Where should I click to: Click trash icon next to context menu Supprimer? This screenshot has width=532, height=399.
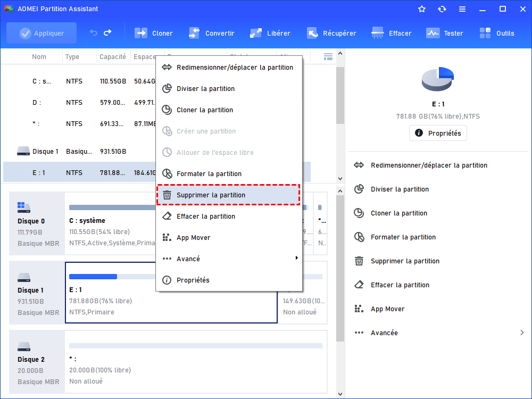pos(167,195)
